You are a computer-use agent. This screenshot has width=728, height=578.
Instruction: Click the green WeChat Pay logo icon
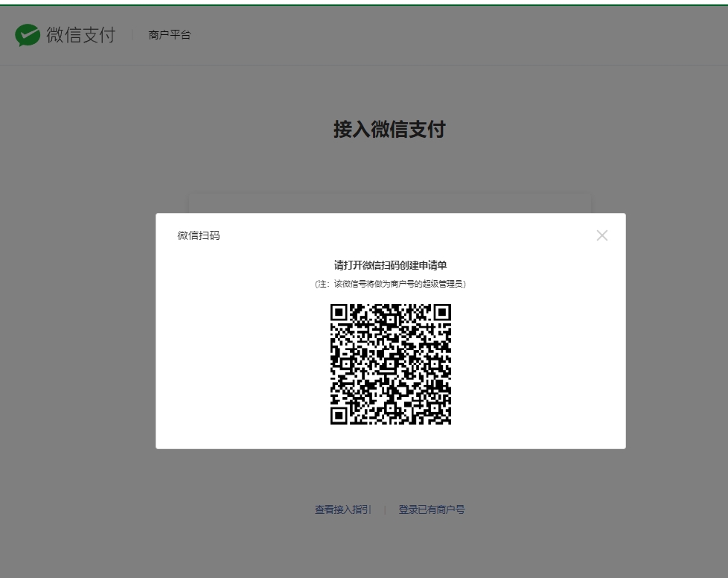click(28, 35)
